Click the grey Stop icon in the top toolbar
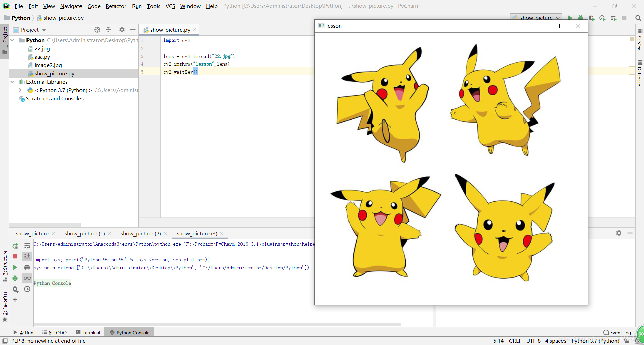The height and width of the screenshot is (345, 644). pos(624,18)
